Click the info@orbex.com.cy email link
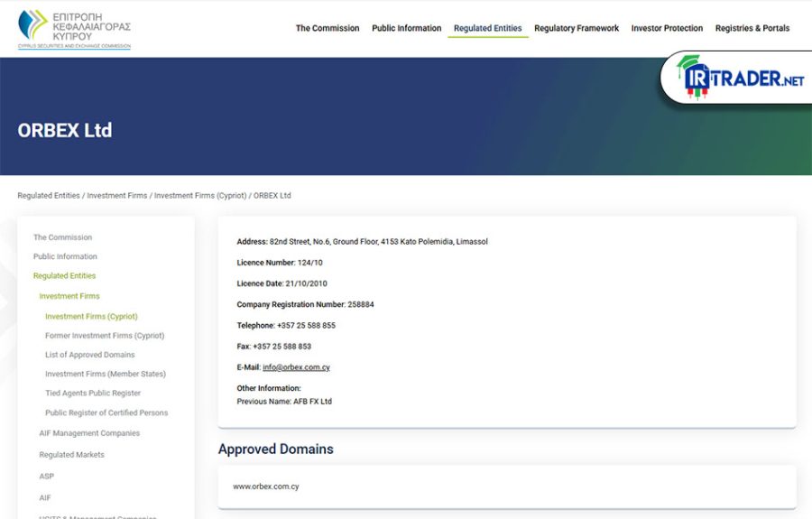This screenshot has width=812, height=519. 296,367
